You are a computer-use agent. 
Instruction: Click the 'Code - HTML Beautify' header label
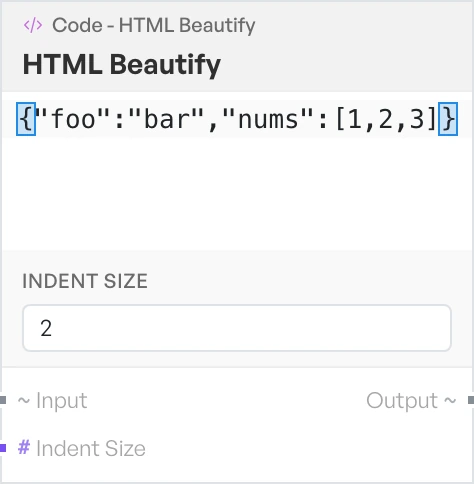coord(154,26)
